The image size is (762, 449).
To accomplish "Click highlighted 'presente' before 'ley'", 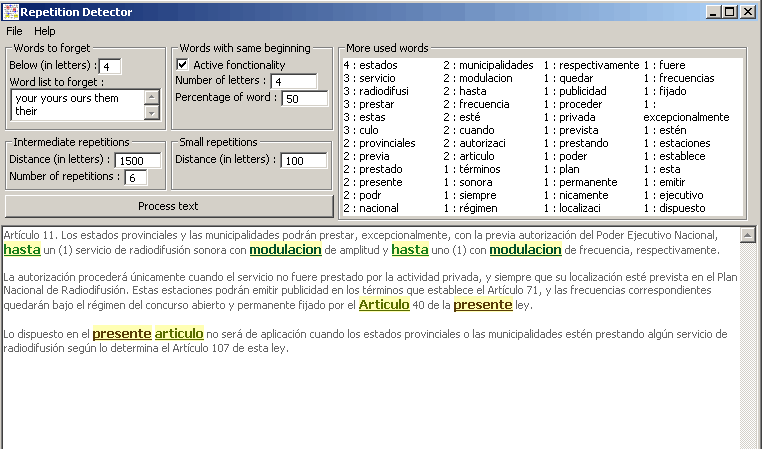I will pos(483,305).
